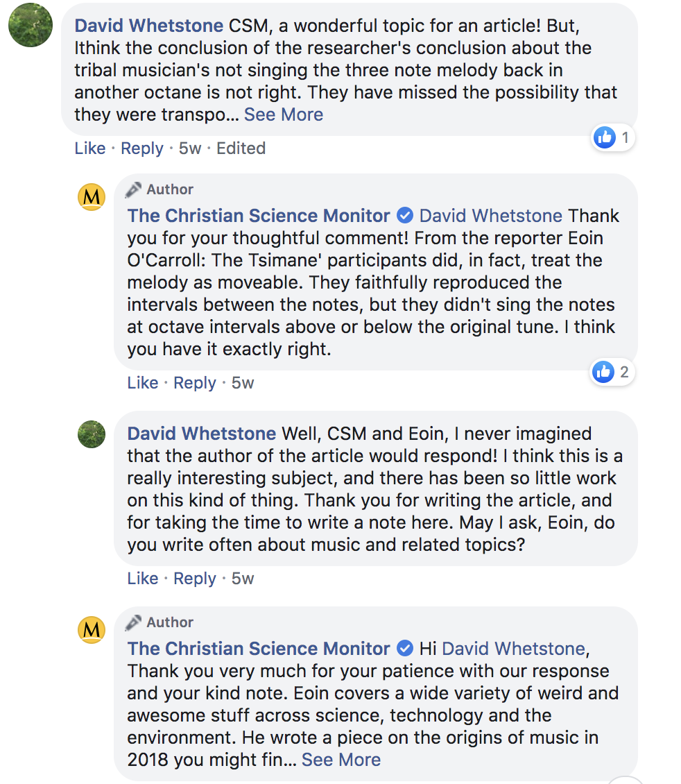Click the 5w timestamp on David's second comment
The width and height of the screenshot is (681, 784).
point(243,579)
